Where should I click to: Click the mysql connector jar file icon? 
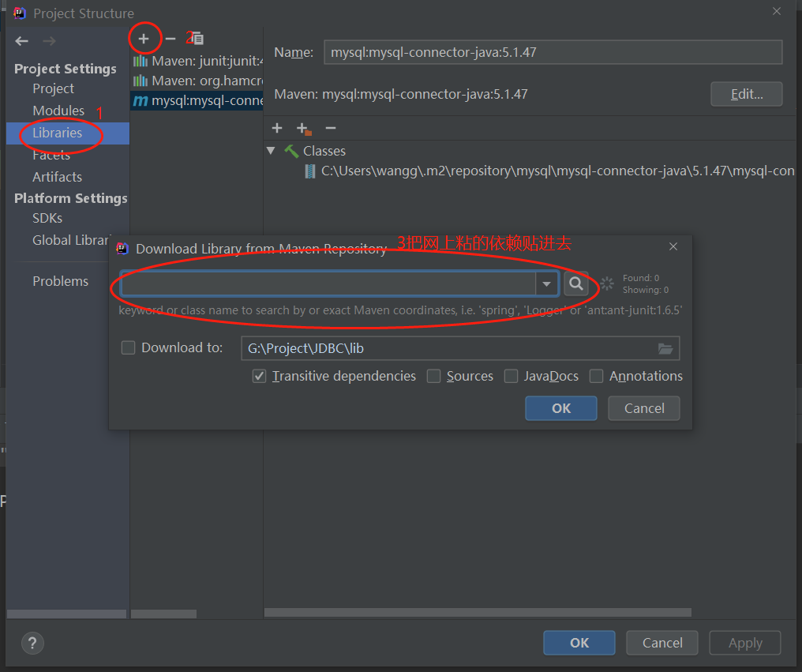309,171
